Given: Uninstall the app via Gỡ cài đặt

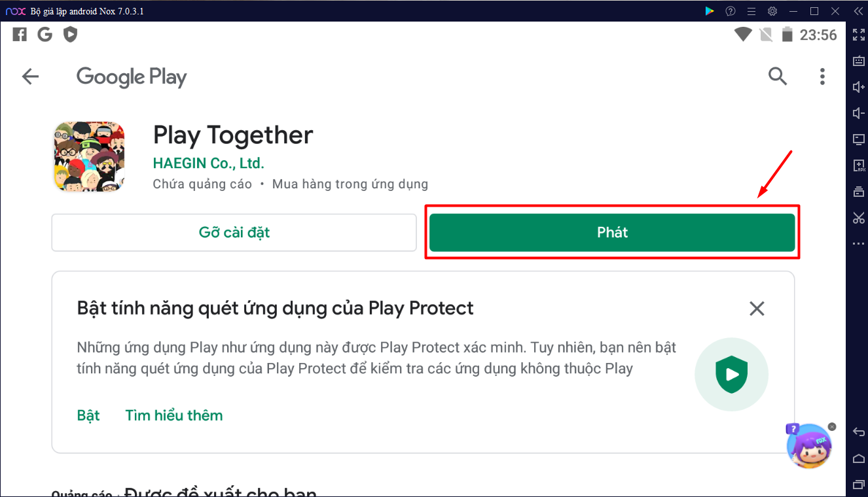Looking at the screenshot, I should (x=234, y=232).
